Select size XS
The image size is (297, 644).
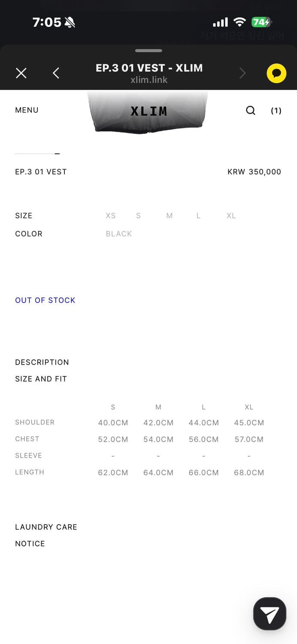pos(111,216)
